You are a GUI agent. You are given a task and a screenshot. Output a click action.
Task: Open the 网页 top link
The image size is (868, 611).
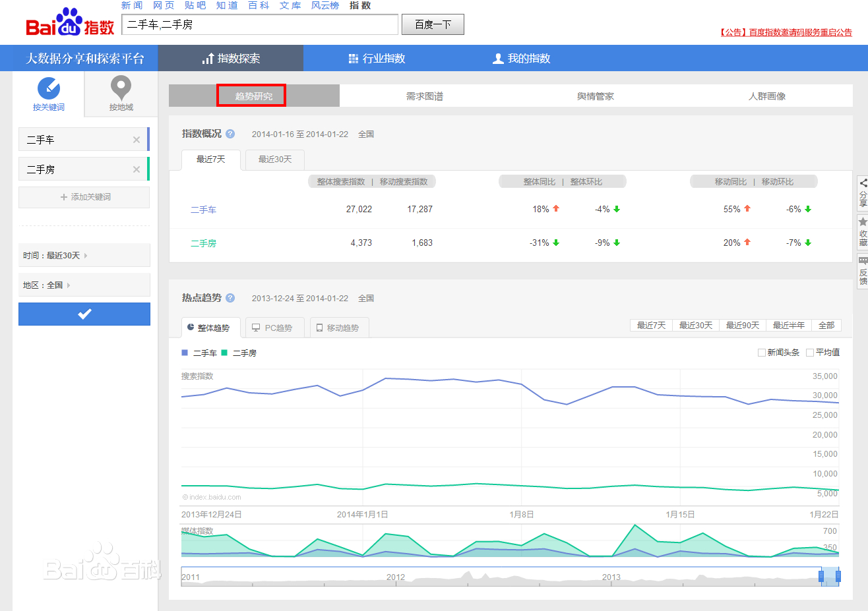(164, 5)
